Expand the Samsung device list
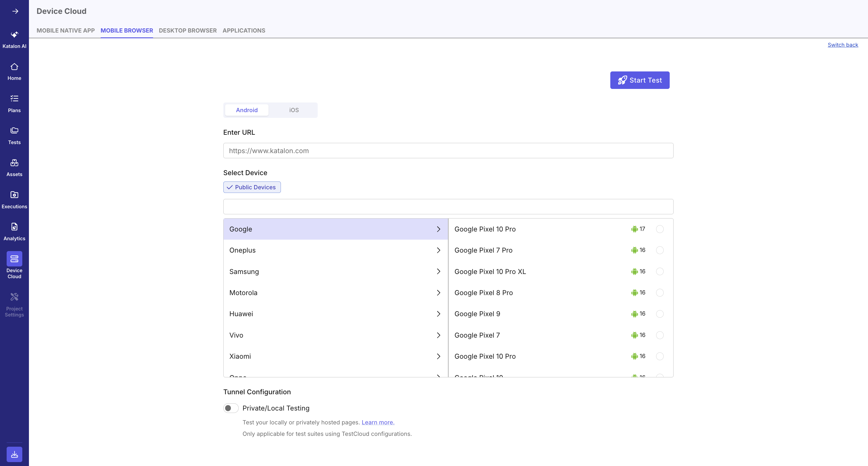The width and height of the screenshot is (868, 466). pyautogui.click(x=336, y=272)
